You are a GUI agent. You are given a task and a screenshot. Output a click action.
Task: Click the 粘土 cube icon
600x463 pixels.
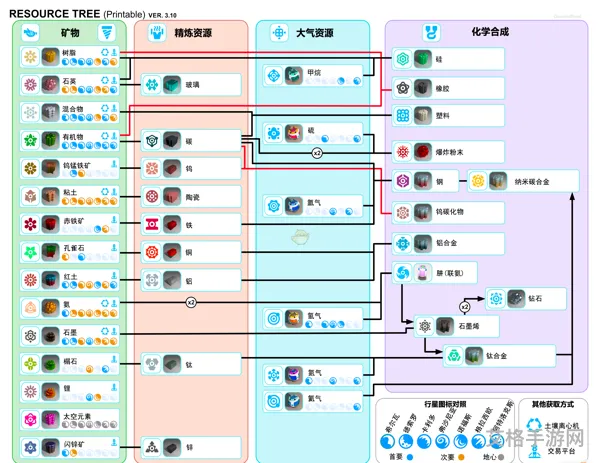(x=50, y=196)
